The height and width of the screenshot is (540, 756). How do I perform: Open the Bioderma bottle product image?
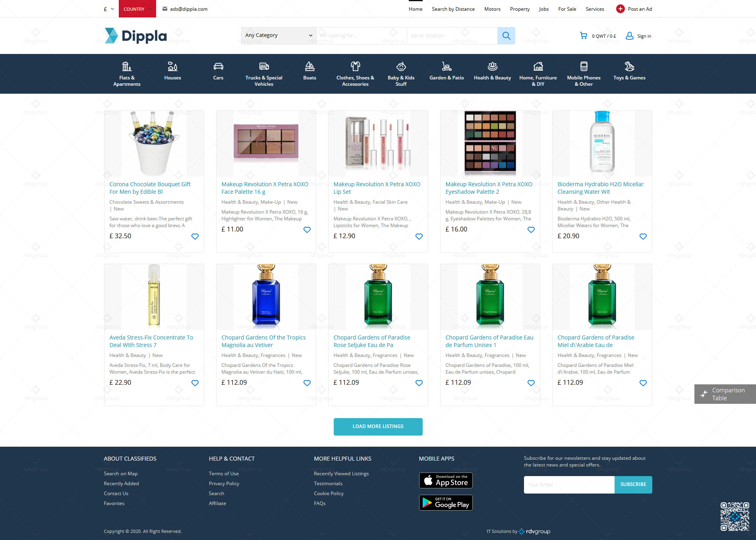tap(602, 143)
